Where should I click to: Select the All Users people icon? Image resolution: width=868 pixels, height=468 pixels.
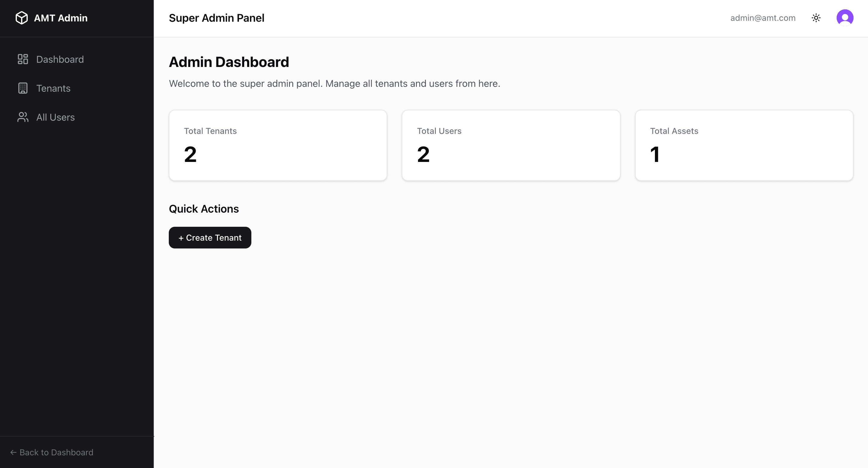[x=23, y=117]
